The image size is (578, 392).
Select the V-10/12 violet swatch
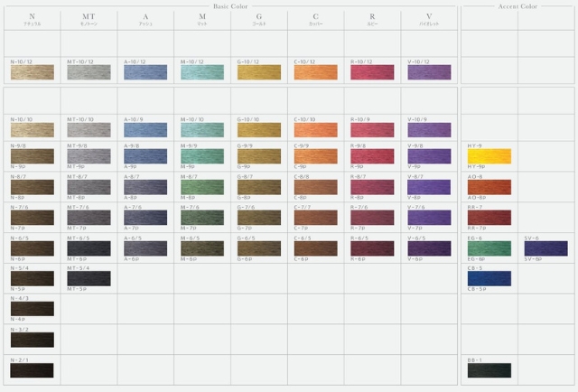(x=429, y=72)
